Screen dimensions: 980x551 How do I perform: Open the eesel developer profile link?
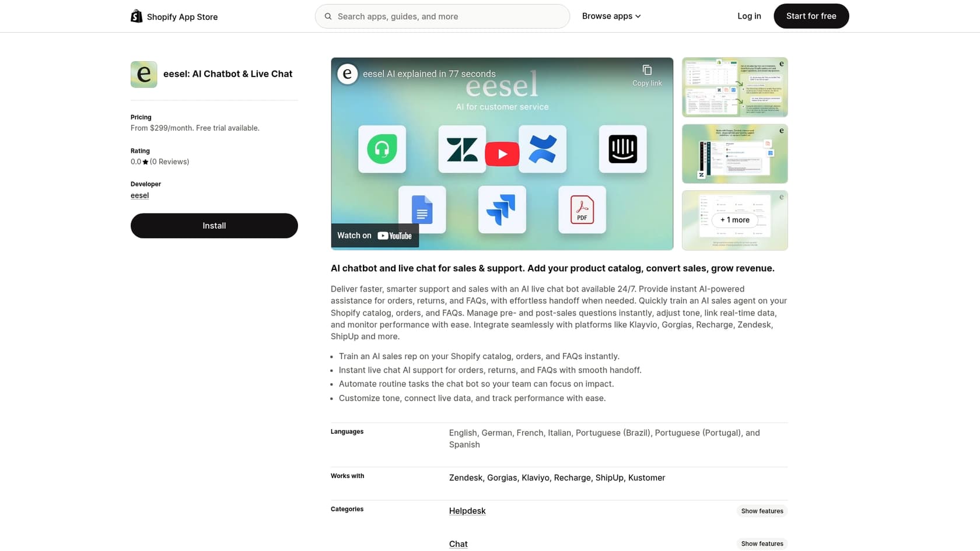point(139,195)
